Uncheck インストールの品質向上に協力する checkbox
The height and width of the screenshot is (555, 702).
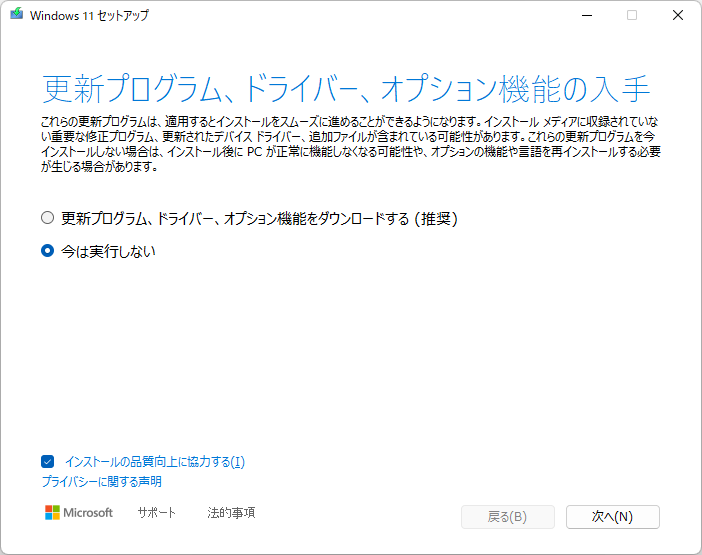47,461
